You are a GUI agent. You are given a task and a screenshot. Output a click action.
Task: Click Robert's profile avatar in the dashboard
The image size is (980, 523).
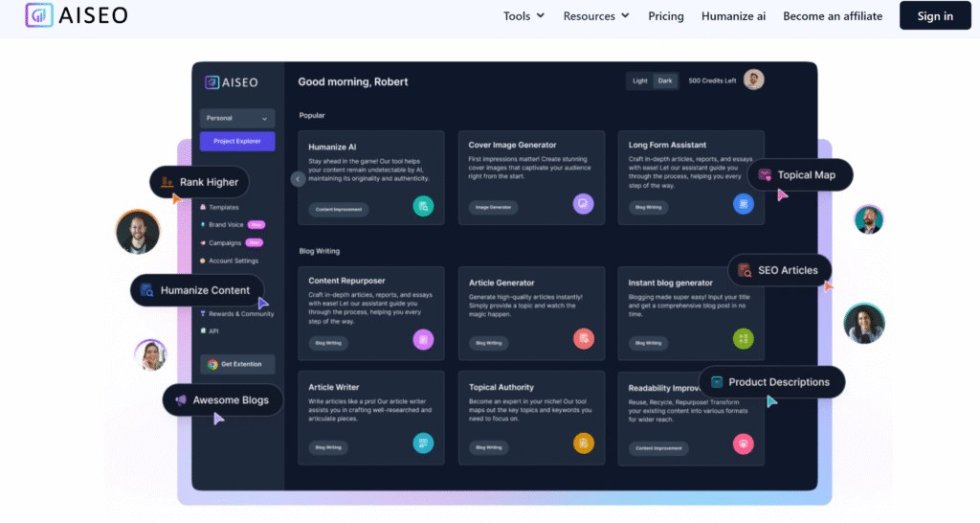point(754,80)
